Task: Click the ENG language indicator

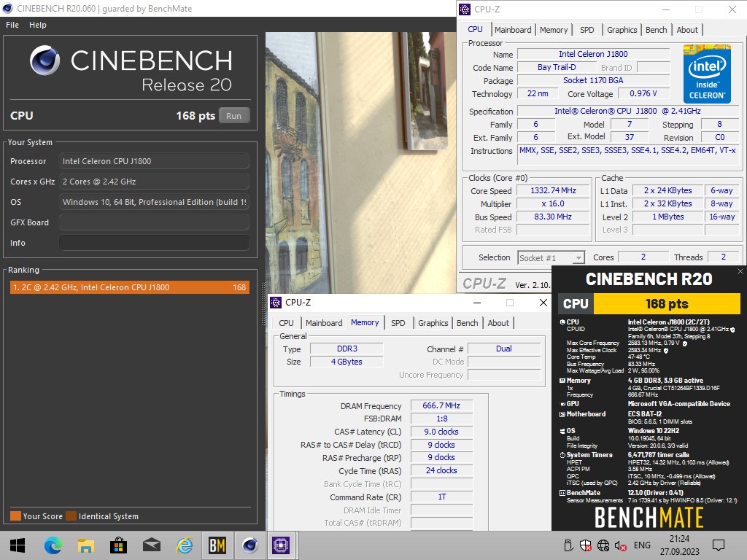Action: tap(642, 545)
